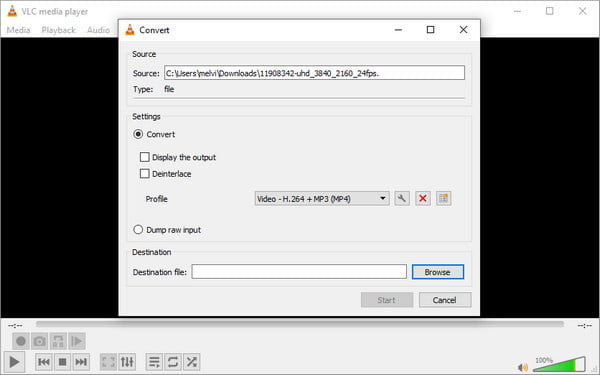Screen dimensions: 600x375
Task: Click the A-B loop button
Action: pos(58,341)
